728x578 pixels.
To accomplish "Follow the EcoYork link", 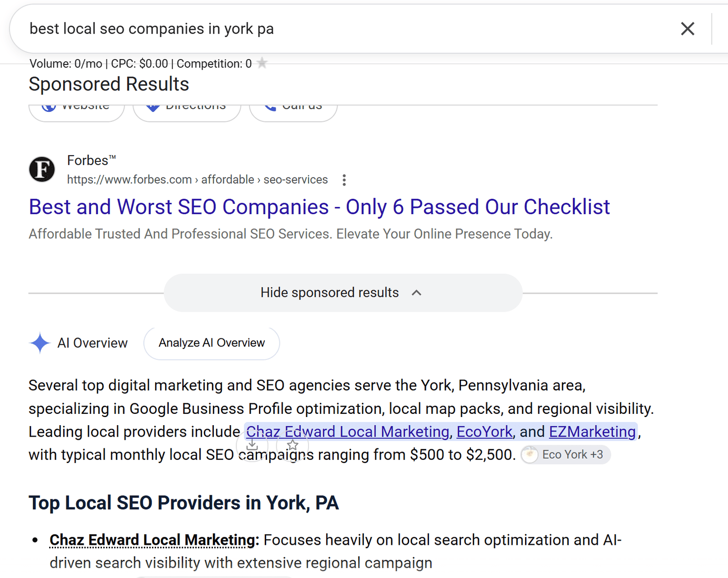I will coord(484,432).
